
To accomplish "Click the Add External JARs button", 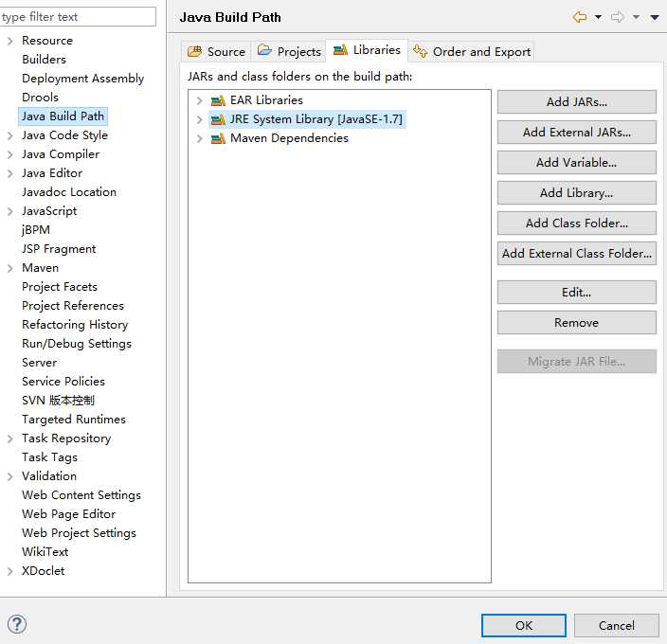I will [577, 133].
